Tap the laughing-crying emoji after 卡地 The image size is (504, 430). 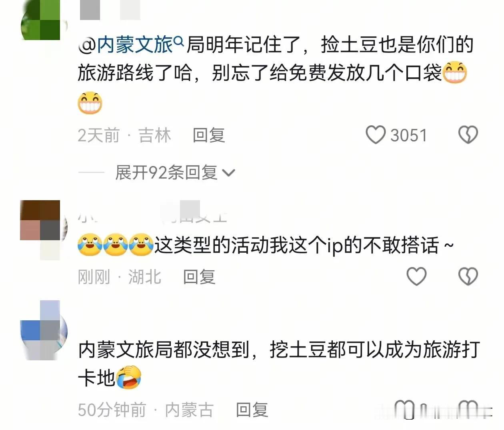(129, 377)
